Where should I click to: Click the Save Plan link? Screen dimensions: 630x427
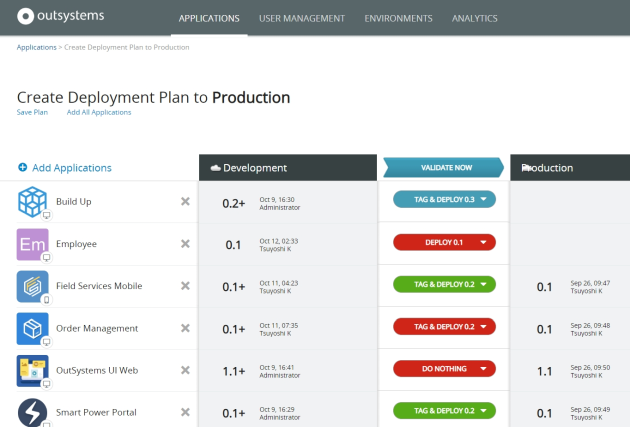32,112
